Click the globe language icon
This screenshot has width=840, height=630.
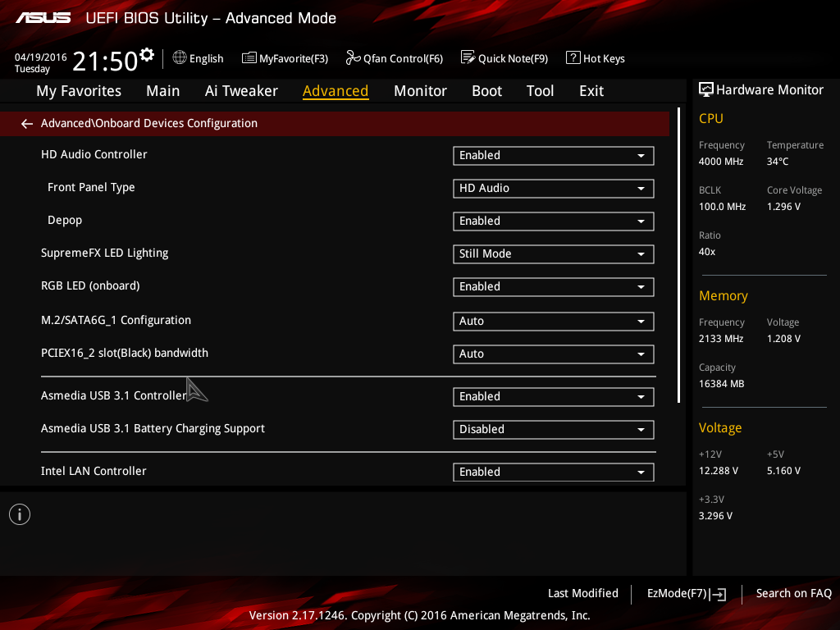tap(180, 57)
